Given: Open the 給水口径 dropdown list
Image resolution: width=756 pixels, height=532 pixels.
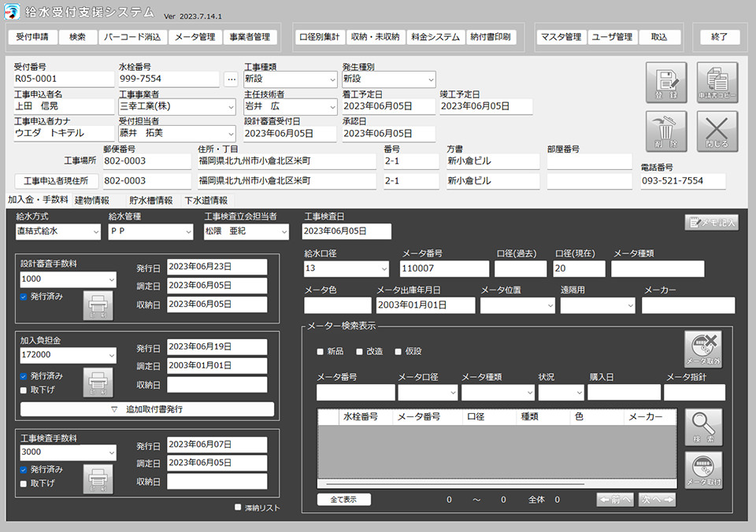Looking at the screenshot, I should [383, 269].
